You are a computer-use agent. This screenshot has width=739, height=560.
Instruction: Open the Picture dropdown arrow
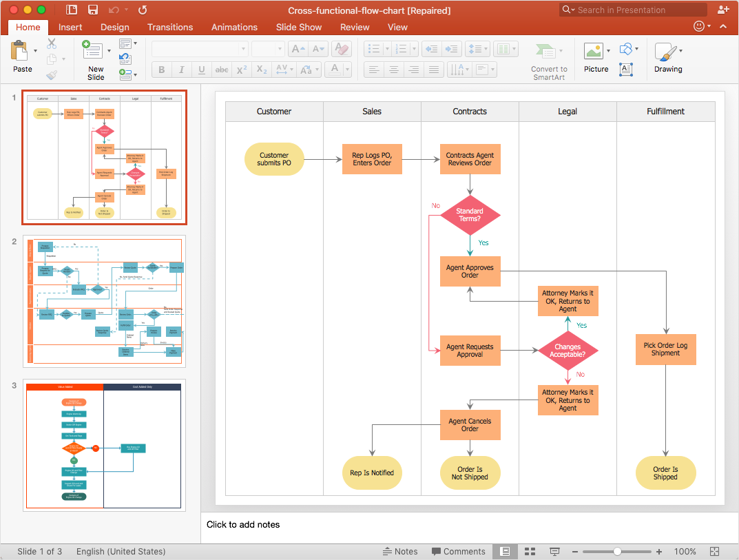tap(609, 51)
